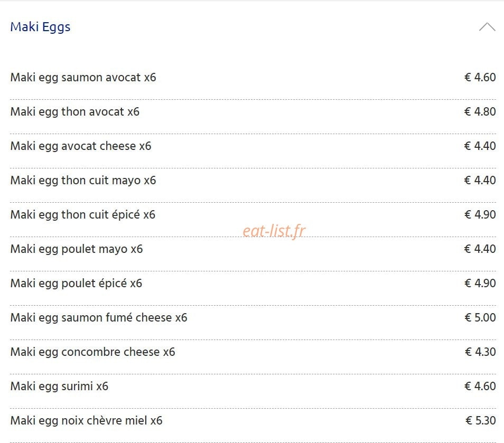This screenshot has width=504, height=443.
Task: Click the Maki Eggs heading
Action: 40,27
